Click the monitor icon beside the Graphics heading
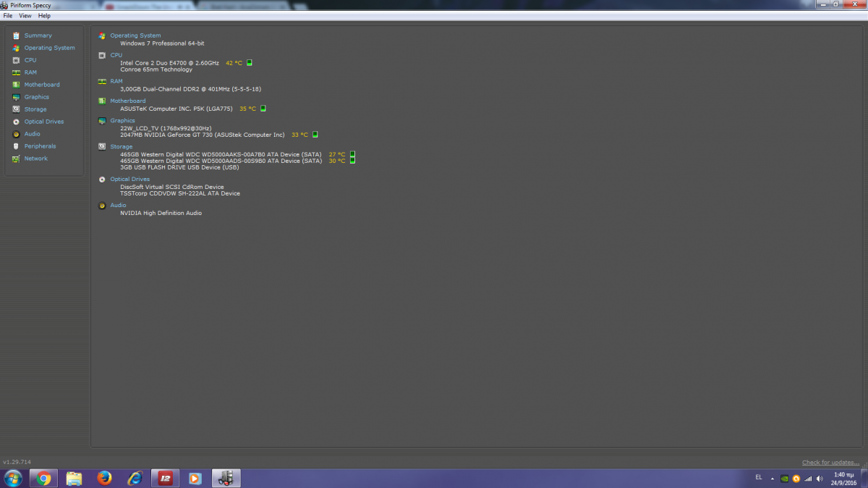Image resolution: width=868 pixels, height=488 pixels. 102,121
